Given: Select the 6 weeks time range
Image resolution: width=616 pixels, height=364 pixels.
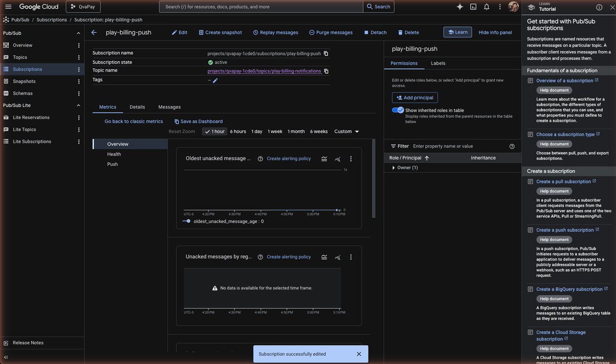Looking at the screenshot, I should pyautogui.click(x=319, y=131).
